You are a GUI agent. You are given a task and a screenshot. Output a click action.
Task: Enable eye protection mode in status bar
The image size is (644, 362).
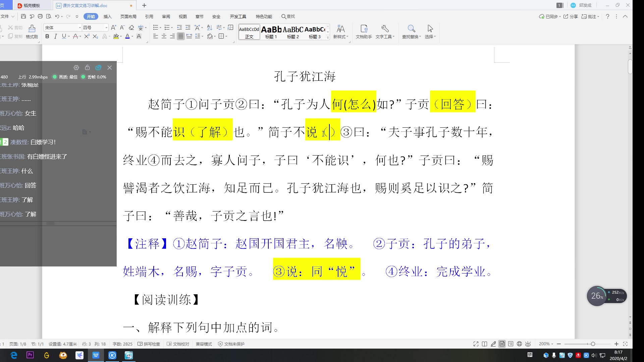point(529,344)
